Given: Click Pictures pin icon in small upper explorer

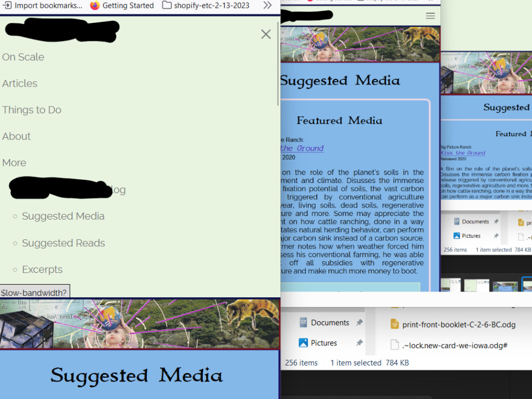Looking at the screenshot, I should pos(496,236).
